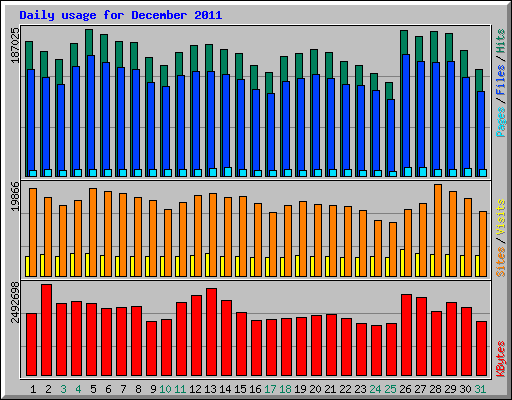Image resolution: width=512 pixels, height=400 pixels.
Task: Click the 'Hits' legend label
Action: [501, 41]
